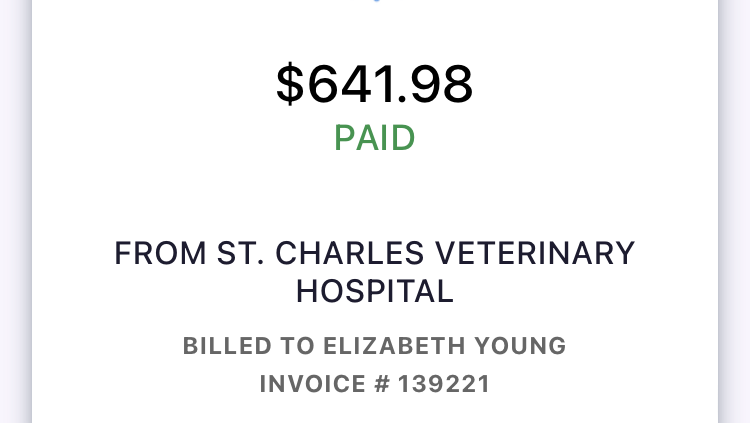Click the invoice number 139221

tap(444, 384)
